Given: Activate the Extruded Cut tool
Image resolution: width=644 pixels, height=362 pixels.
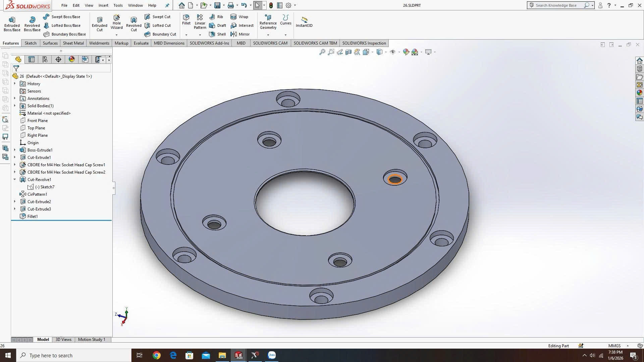Looking at the screenshot, I should pos(100,24).
